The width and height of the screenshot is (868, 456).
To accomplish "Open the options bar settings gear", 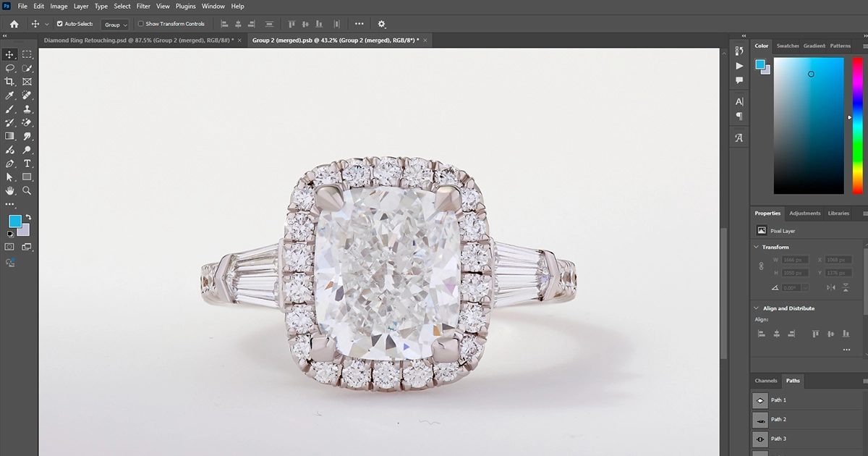I will 381,24.
